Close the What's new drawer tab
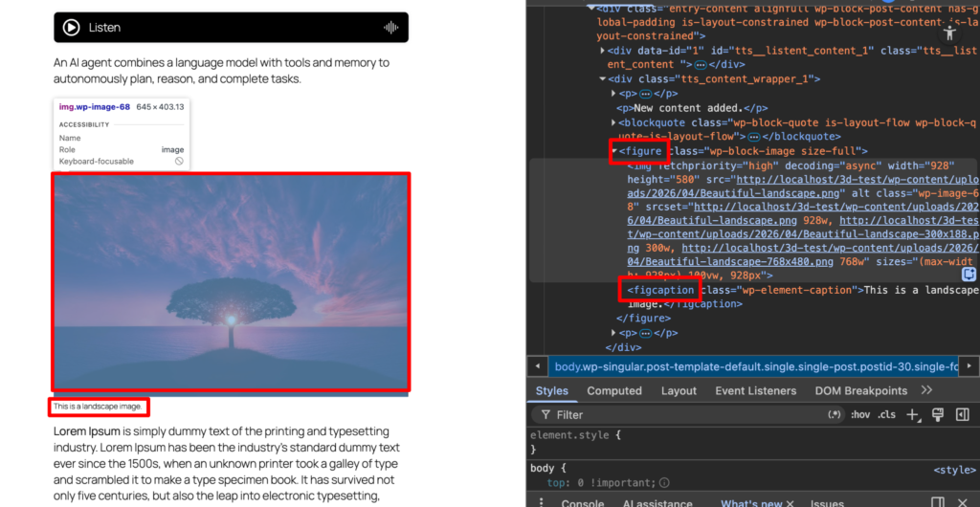980x507 pixels. coord(790,503)
